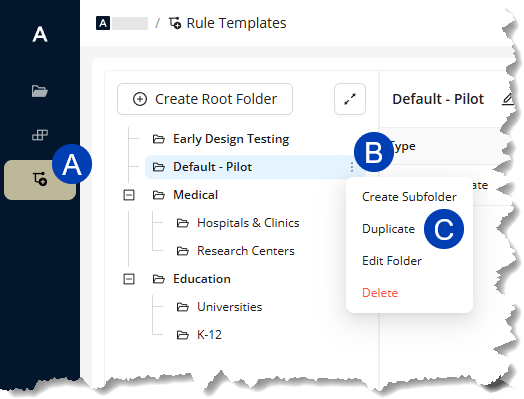
Task: Click the plus icon in Create Root Folder
Action: coord(140,99)
